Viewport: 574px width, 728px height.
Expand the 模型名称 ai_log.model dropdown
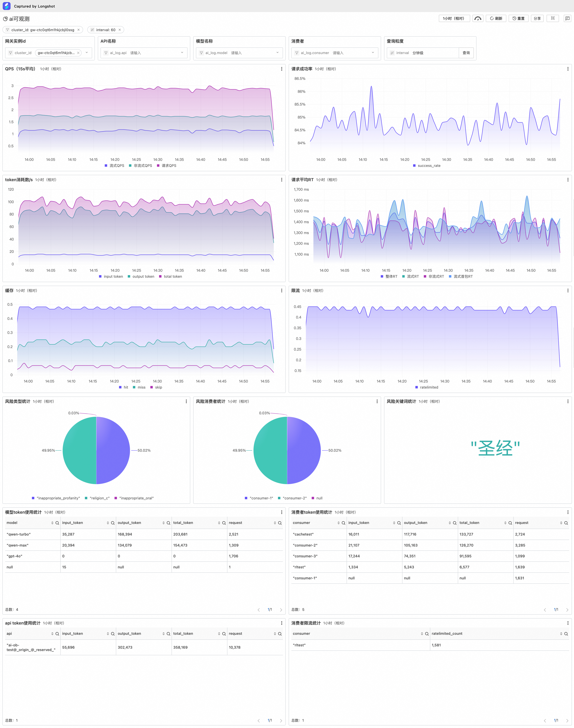click(277, 53)
